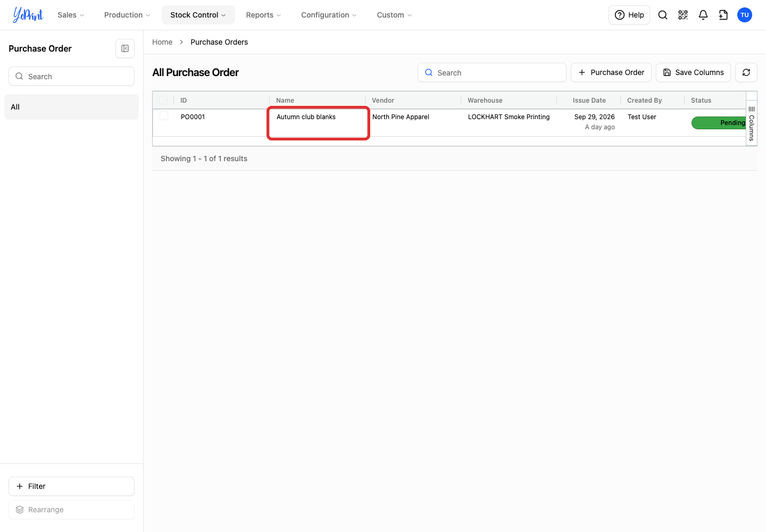Open the Stock Control dropdown
Image resolution: width=766 pixels, height=532 pixels.
(198, 15)
